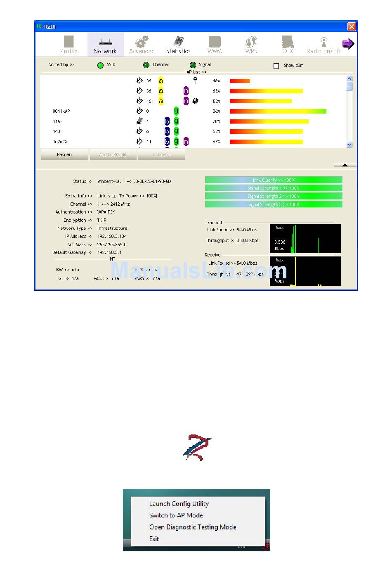The width and height of the screenshot is (392, 586).
Task: Click the green g badge in 1q2w3e row
Action: pyautogui.click(x=176, y=141)
